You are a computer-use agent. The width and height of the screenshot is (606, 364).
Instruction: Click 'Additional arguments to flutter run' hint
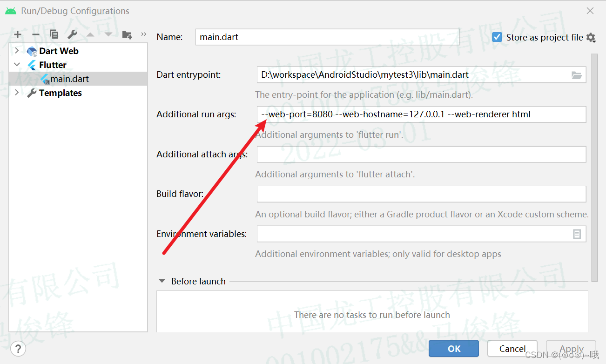[x=329, y=135]
